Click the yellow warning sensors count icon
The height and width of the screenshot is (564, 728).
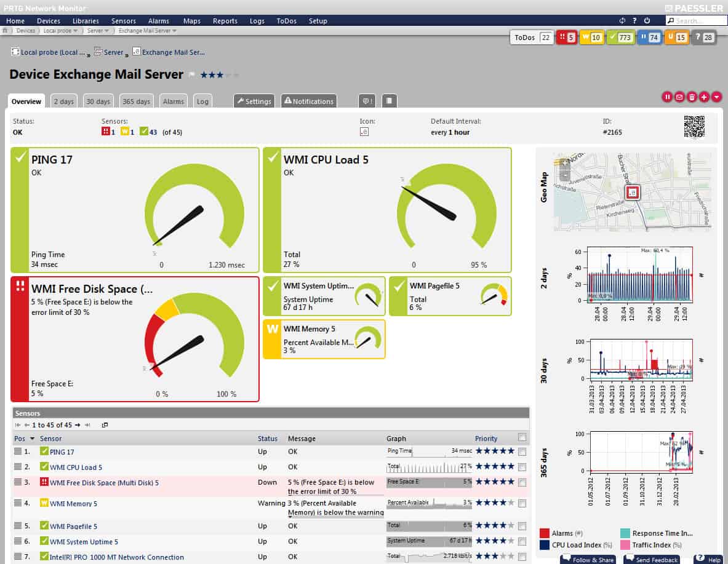tap(124, 132)
